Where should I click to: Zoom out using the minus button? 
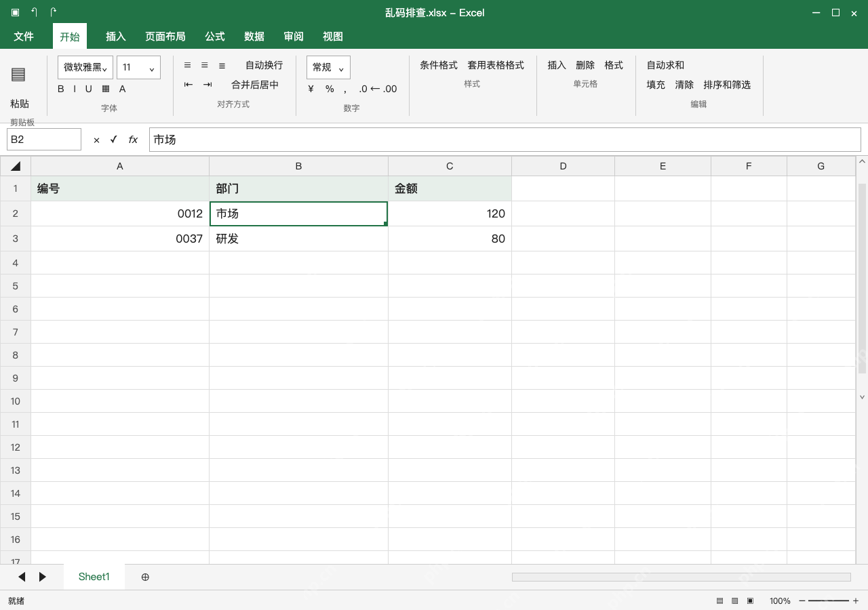[802, 601]
